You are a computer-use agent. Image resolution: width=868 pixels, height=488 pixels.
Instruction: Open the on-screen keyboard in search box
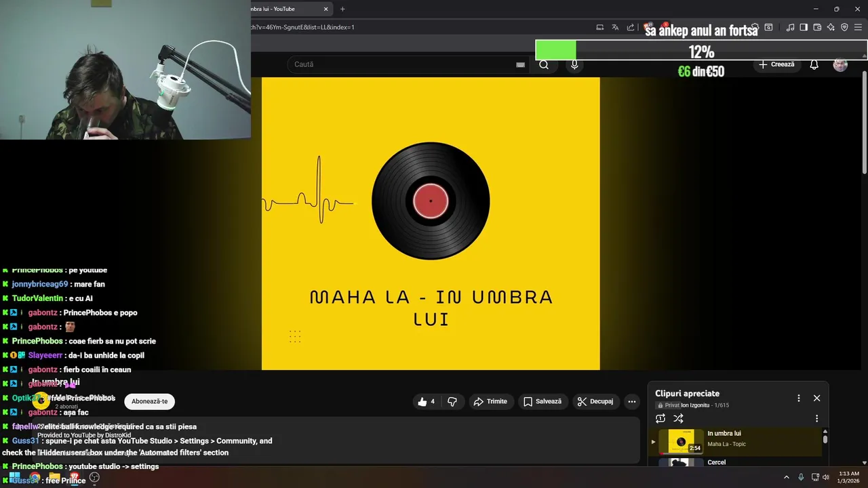[x=520, y=64]
